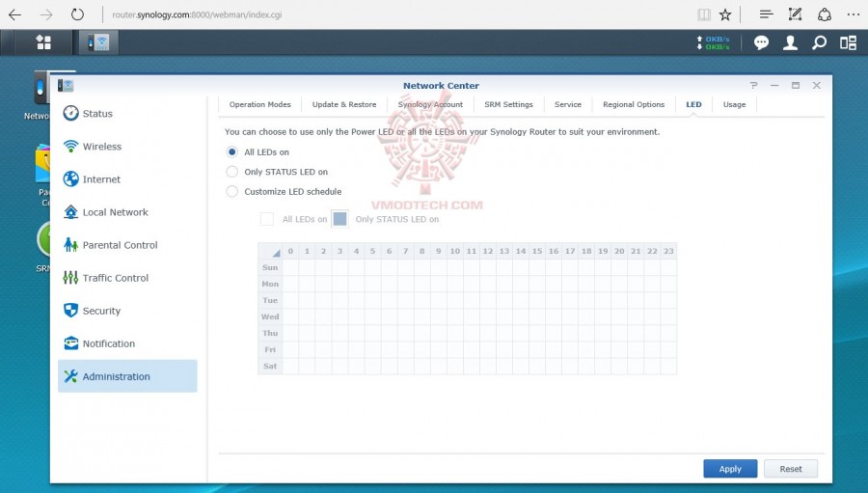Open browser web note pencil icon
868x493 pixels.
(795, 14)
